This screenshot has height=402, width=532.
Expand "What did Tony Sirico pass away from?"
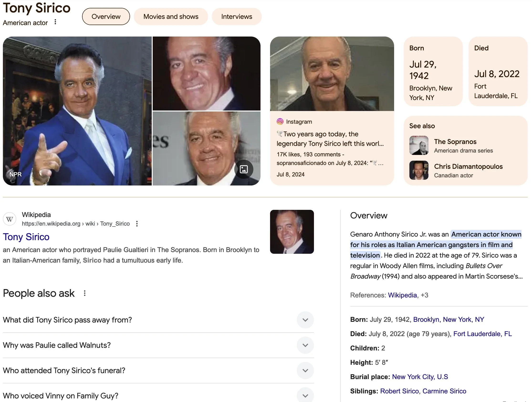(305, 320)
